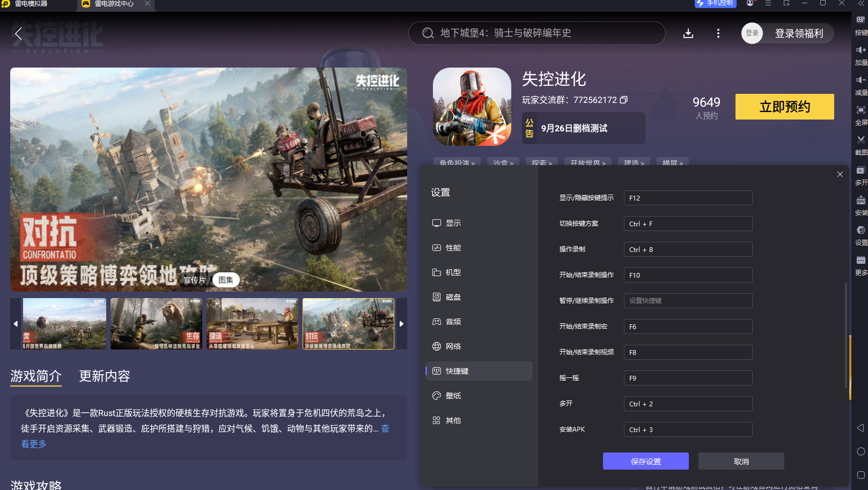868x490 pixels.
Task: Set a shortcut for 暂停/继续录制操作
Action: [688, 301]
